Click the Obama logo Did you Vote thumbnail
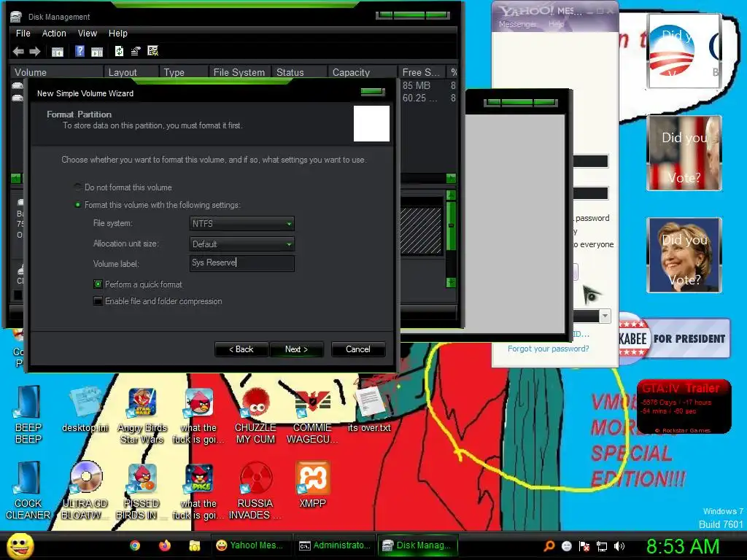 click(x=683, y=50)
